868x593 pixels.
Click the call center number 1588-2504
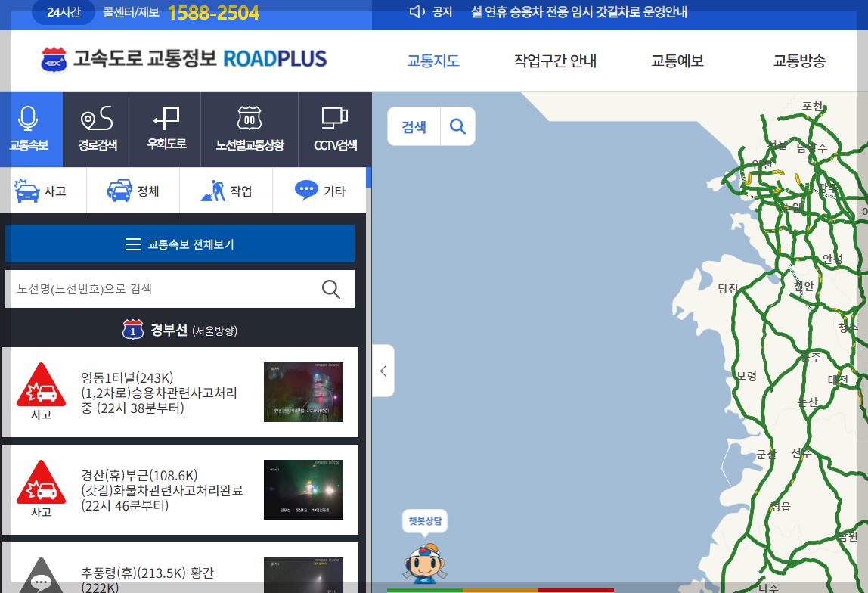click(x=213, y=12)
